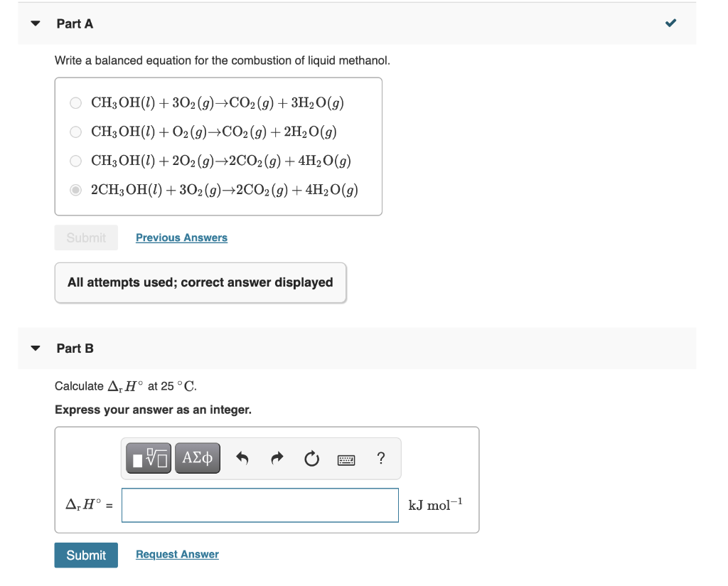Screen dimensions: 728x586
Task: Click the green checkmark beside Part A
Action: 669,23
